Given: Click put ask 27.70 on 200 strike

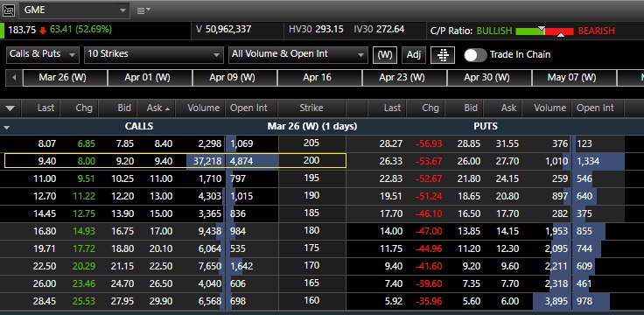Looking at the screenshot, I should tap(507, 161).
